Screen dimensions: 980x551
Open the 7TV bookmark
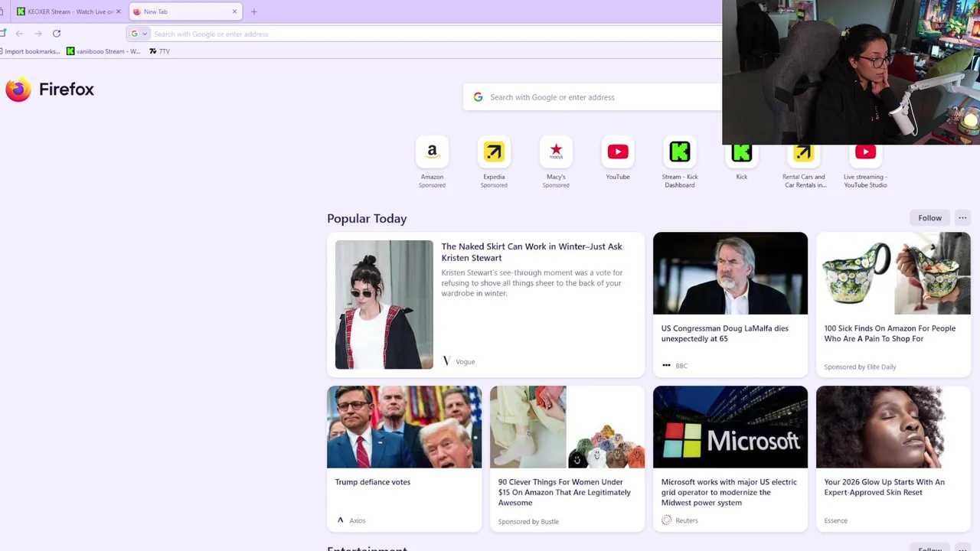[159, 51]
